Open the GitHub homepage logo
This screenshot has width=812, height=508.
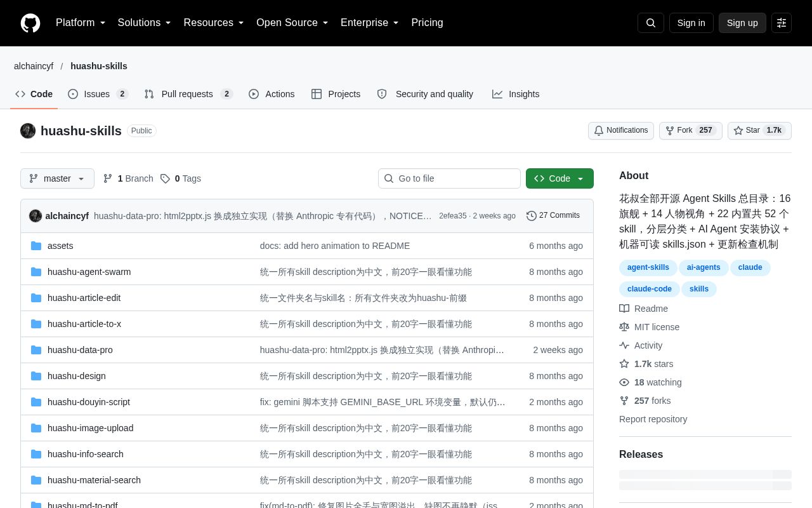[x=30, y=23]
